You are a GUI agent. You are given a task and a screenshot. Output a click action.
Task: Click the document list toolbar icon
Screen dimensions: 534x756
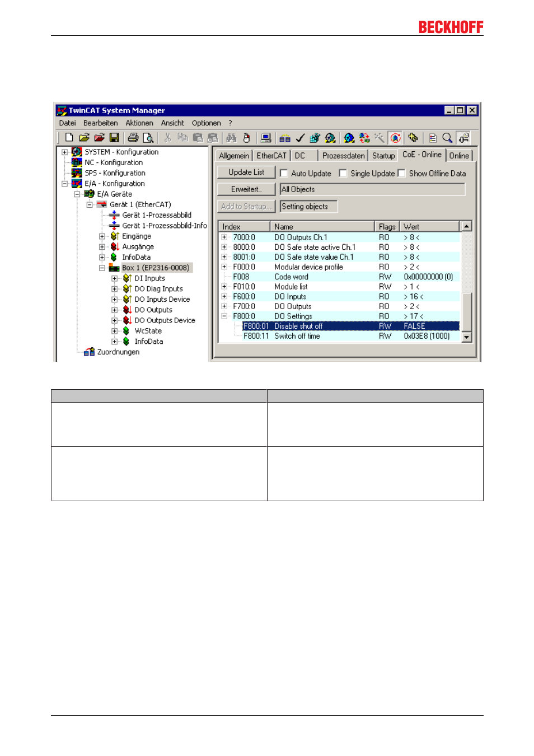tap(433, 138)
